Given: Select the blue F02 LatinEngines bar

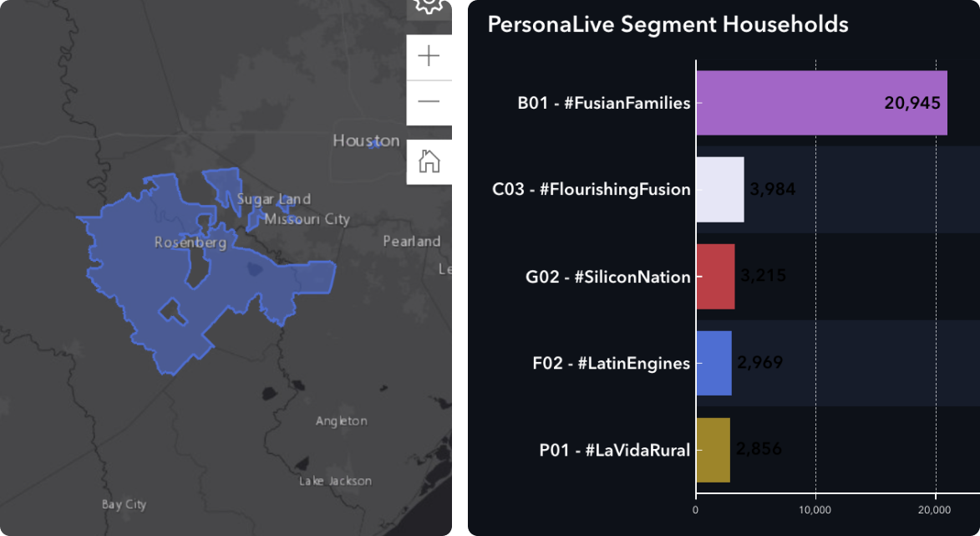Looking at the screenshot, I should tap(713, 364).
